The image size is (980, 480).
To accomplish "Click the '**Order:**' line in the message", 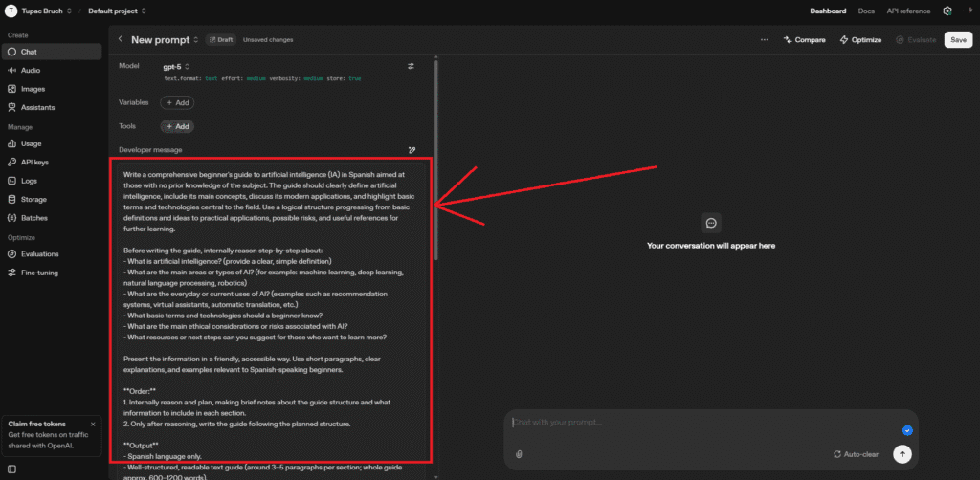I will click(x=140, y=391).
